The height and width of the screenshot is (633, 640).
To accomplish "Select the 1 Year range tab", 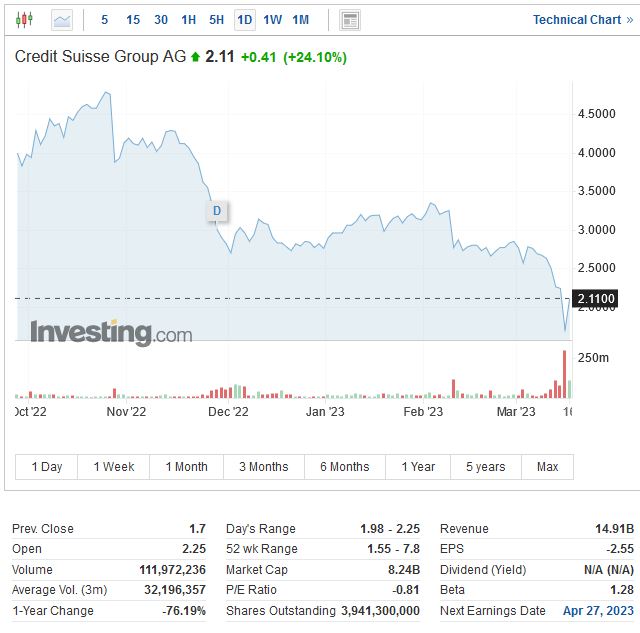I will click(x=418, y=467).
